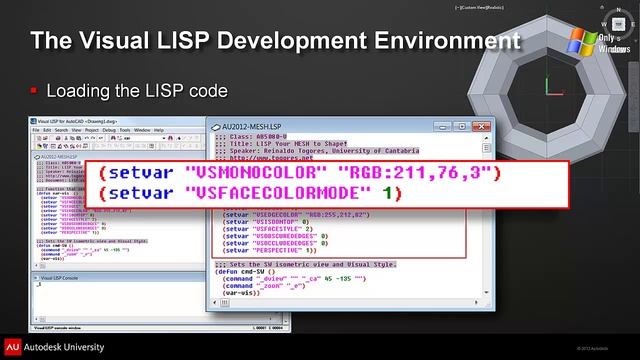Click the Paste toolbar icon
640x360 pixels.
click(x=78, y=138)
